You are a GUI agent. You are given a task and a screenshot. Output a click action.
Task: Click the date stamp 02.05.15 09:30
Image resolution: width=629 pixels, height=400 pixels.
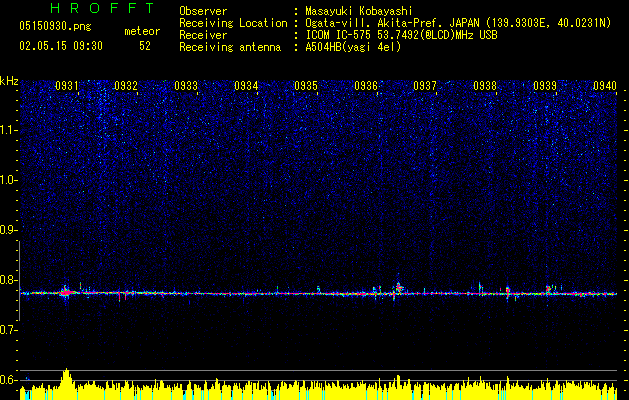point(61,46)
